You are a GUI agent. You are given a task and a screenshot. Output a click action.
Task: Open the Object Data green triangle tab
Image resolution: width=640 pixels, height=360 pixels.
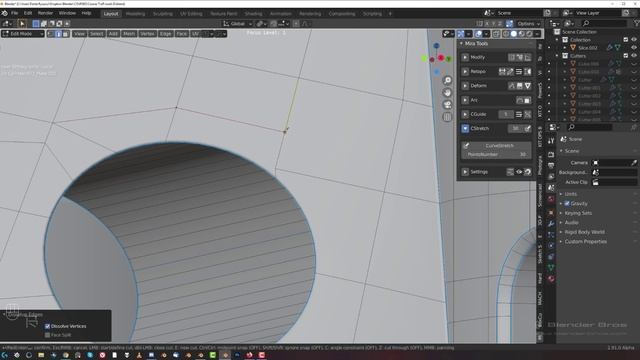(551, 268)
